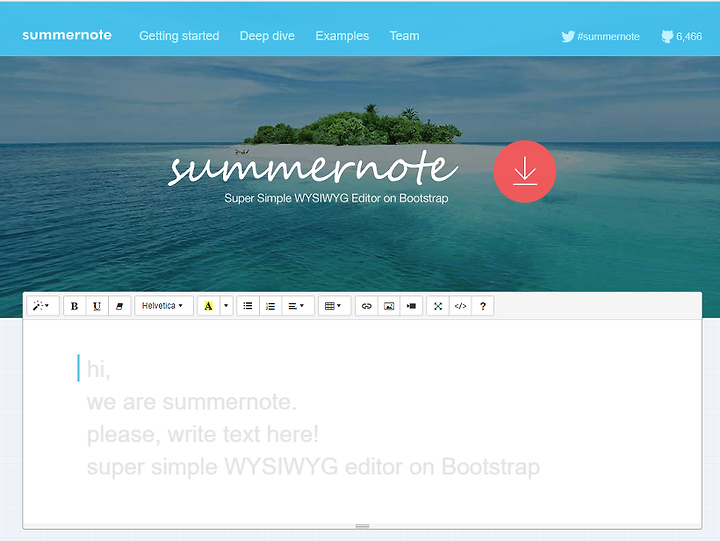Open the paragraph alignment dropdown

(298, 306)
